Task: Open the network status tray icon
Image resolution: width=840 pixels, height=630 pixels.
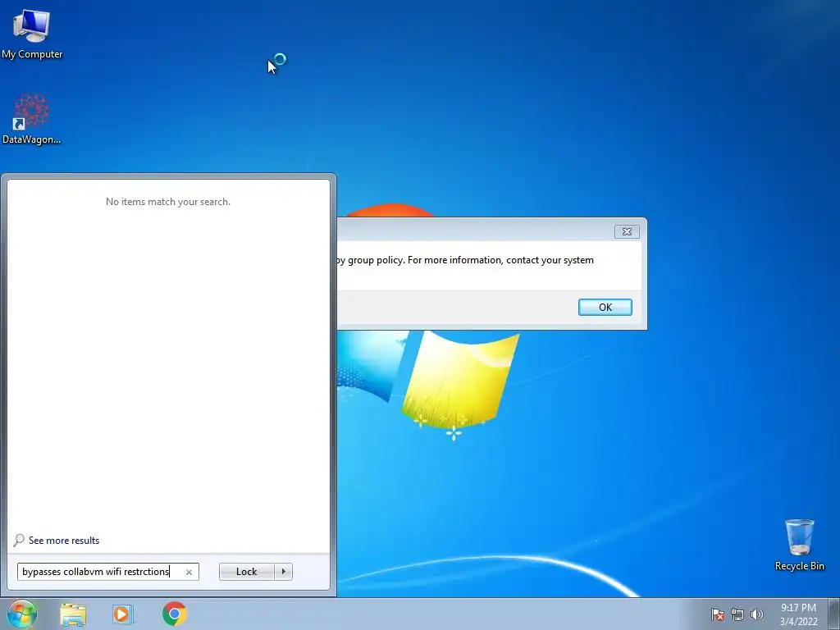Action: pos(737,614)
